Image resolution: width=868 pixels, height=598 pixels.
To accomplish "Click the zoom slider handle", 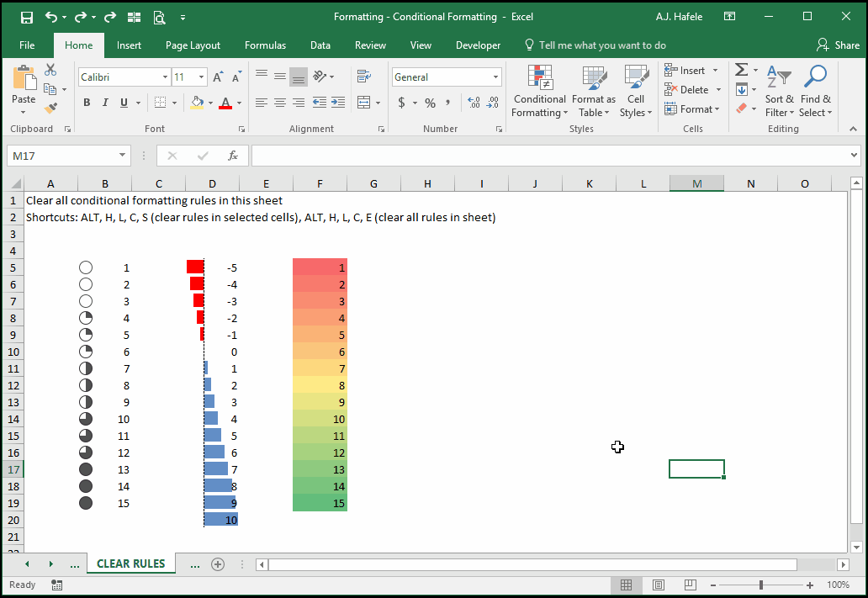I will 761,585.
